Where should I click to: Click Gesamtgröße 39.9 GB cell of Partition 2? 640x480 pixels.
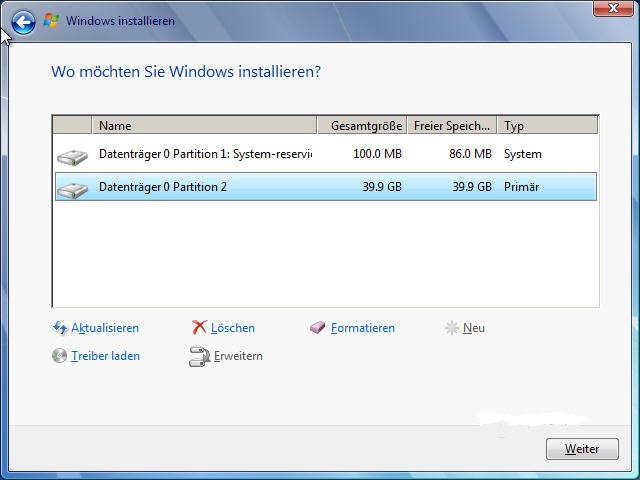(382, 187)
